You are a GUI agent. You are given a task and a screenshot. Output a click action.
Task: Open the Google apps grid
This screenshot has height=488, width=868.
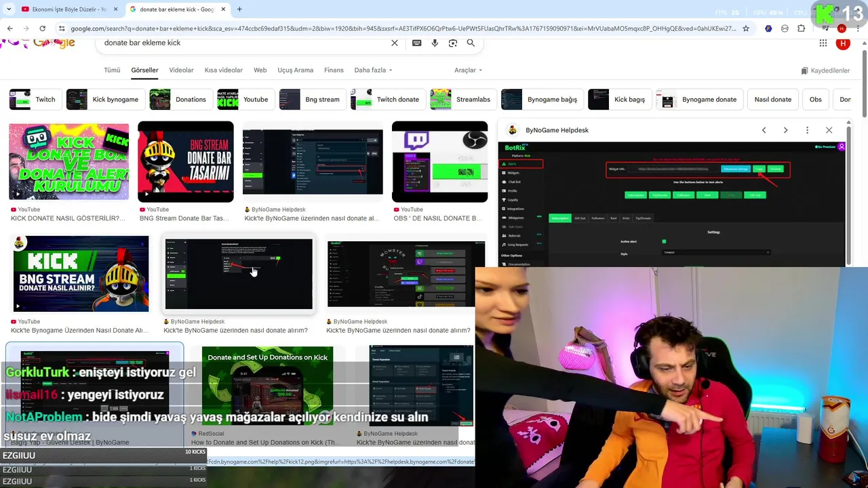(823, 43)
